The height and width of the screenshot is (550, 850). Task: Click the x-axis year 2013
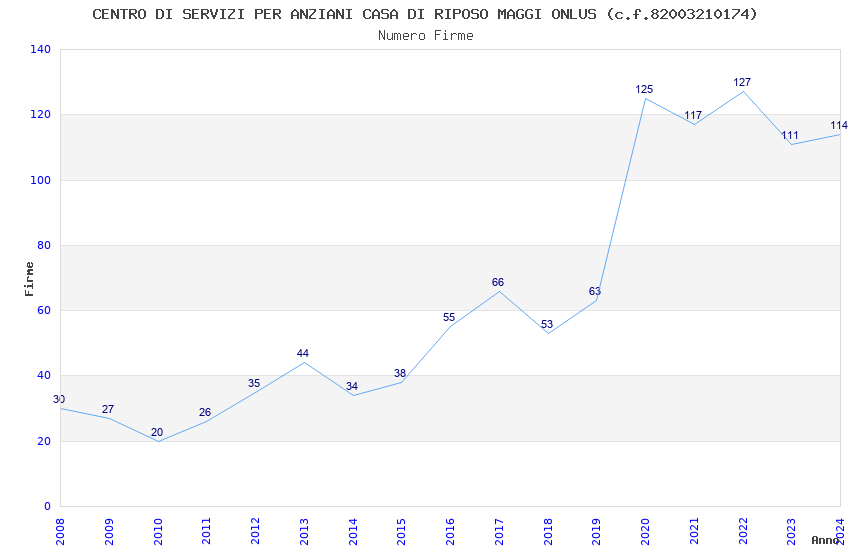point(304,531)
